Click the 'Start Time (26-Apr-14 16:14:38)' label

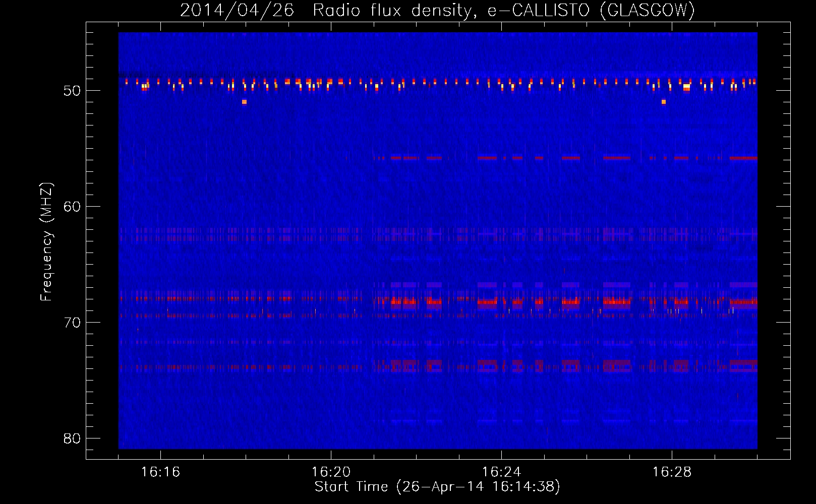pos(437,487)
